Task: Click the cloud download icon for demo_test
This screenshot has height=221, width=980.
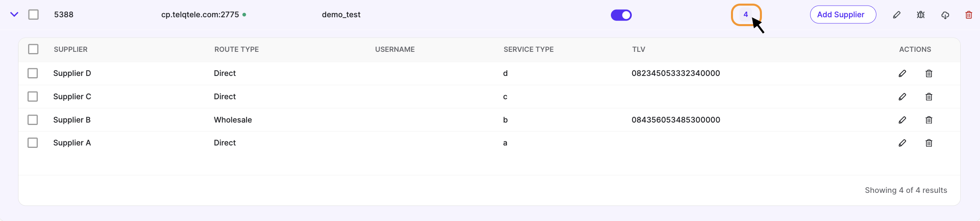Action: (945, 15)
